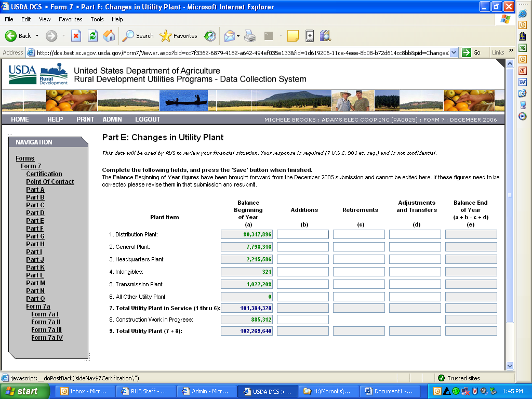
Task: Refresh the page with green arrows icon
Action: coord(92,36)
